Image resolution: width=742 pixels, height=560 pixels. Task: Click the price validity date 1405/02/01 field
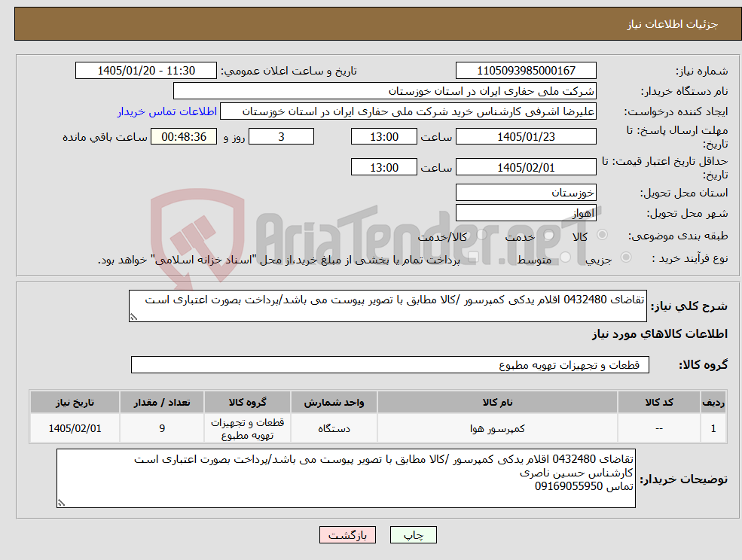pos(526,167)
